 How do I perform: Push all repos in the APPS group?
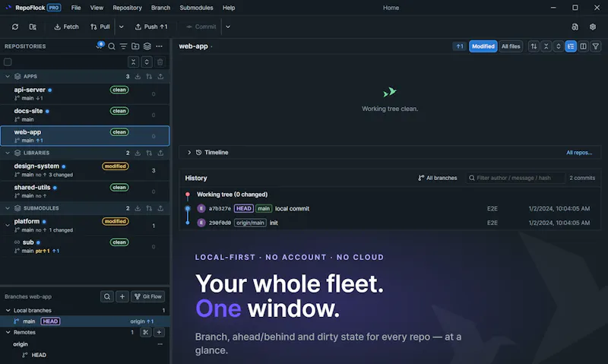tap(160, 76)
